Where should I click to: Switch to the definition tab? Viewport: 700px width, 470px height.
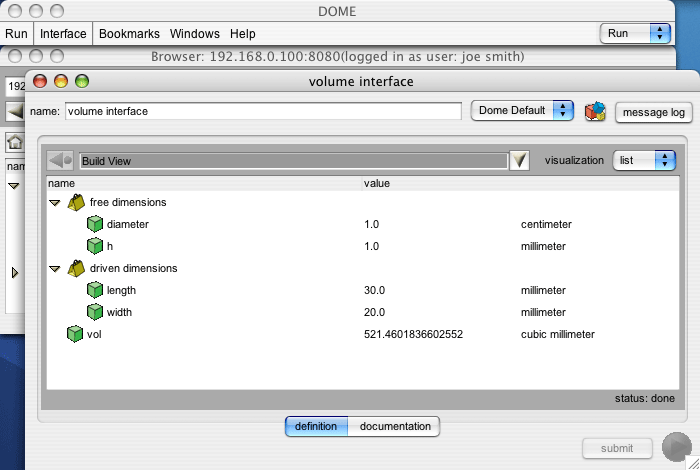(316, 426)
